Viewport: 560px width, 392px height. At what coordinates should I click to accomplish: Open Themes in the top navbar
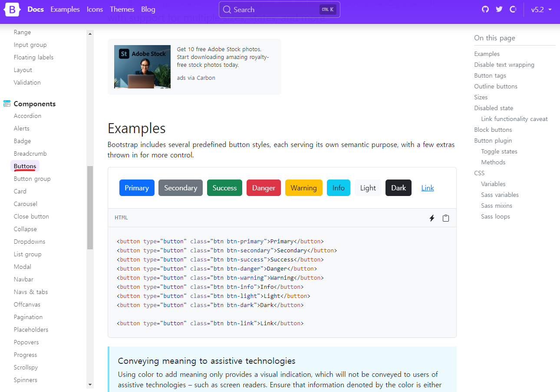(122, 9)
